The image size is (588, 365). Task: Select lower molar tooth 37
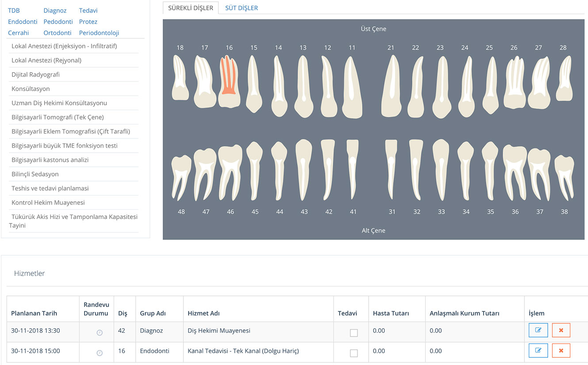coord(539,174)
